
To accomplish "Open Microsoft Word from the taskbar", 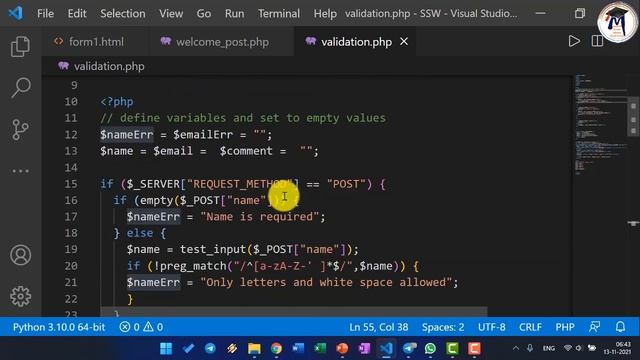I will pos(298,349).
